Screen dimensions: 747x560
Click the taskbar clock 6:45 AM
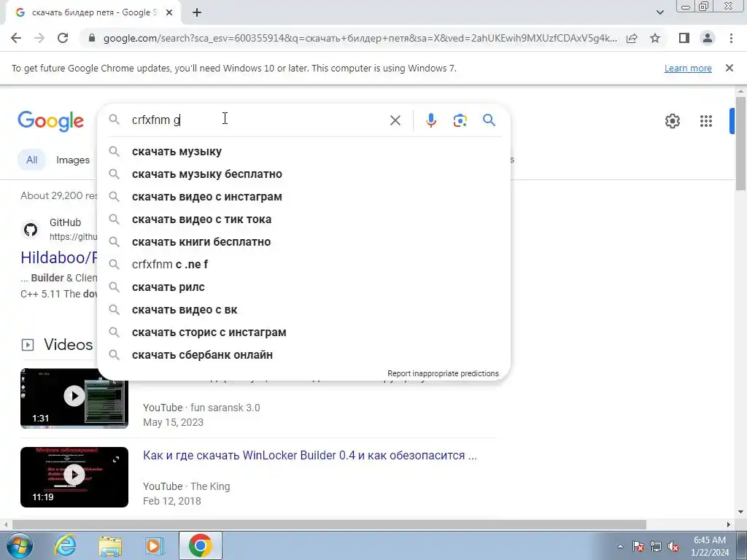tap(710, 546)
